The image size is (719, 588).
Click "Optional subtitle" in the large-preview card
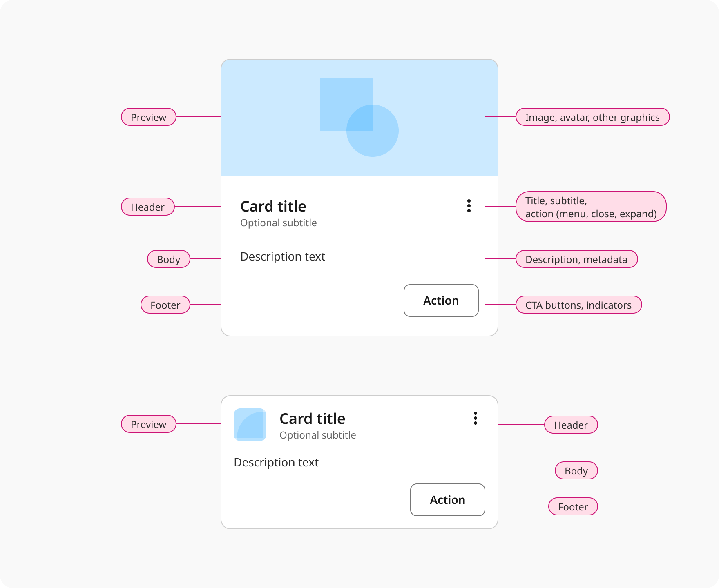click(279, 223)
